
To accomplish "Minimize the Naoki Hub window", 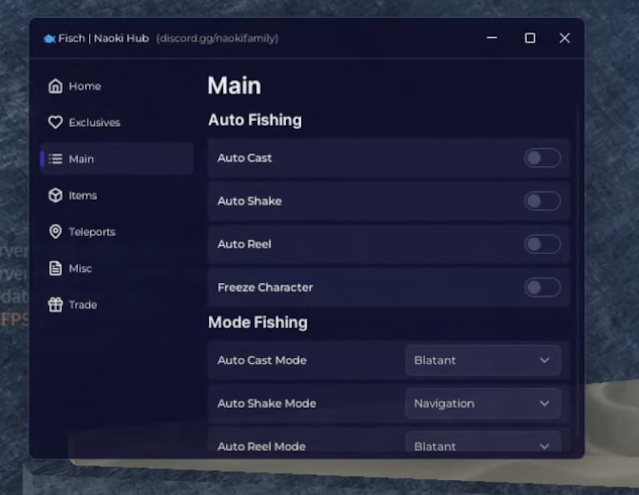I will [492, 38].
